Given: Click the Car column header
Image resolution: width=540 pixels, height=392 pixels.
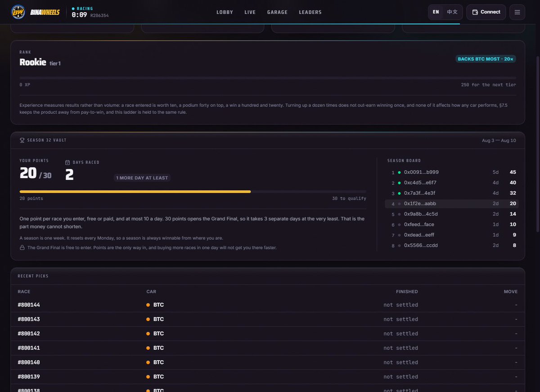Looking at the screenshot, I should (x=151, y=292).
